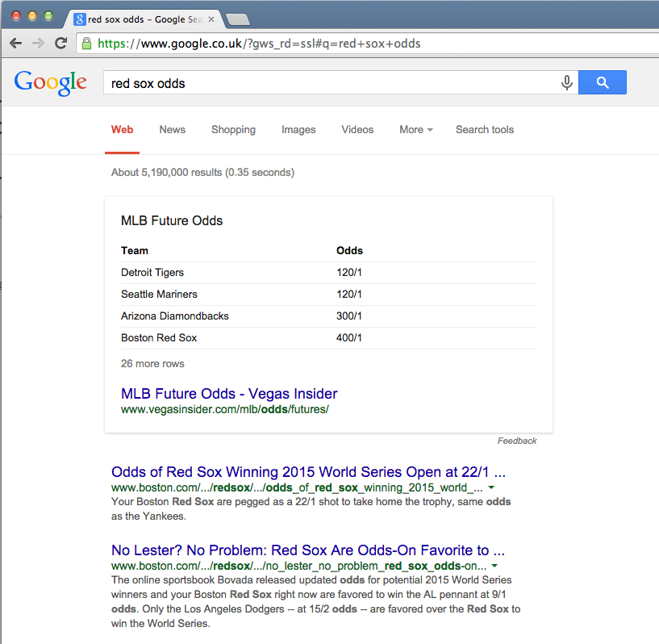Select the red sox odds browser tab

tap(145, 19)
